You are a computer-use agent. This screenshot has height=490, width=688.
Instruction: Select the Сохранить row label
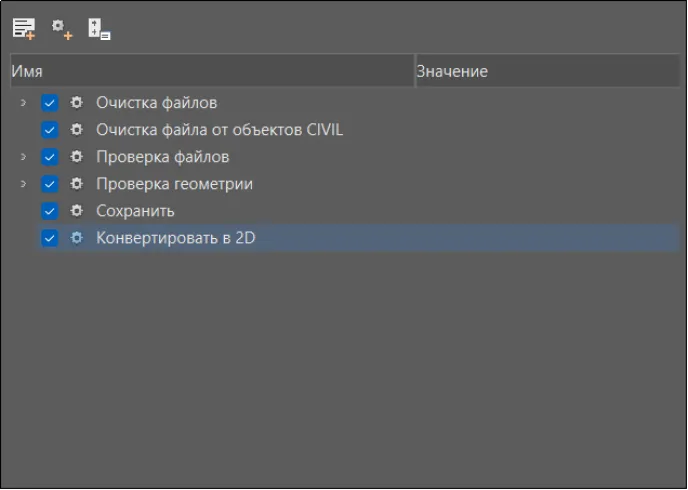135,211
